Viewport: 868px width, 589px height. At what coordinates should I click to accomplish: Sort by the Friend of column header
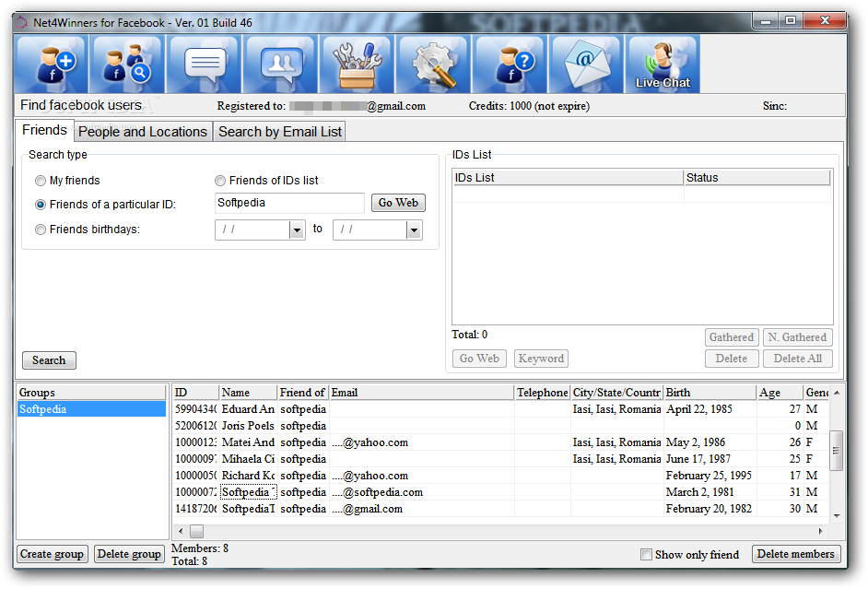tap(303, 393)
